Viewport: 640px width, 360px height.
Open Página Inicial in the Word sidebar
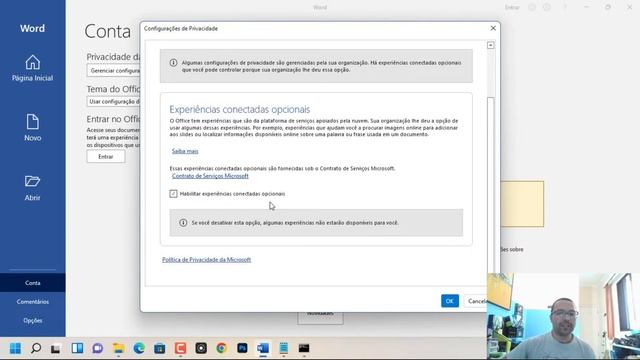click(x=32, y=68)
